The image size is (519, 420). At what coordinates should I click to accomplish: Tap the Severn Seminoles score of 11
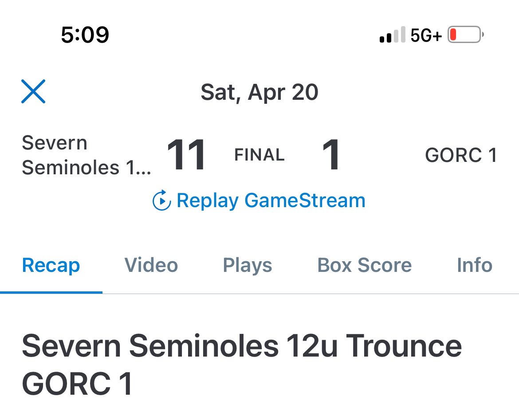[x=186, y=155]
